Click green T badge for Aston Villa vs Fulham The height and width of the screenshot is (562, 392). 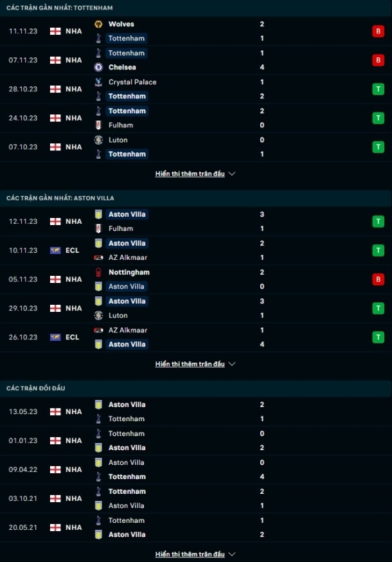378,221
